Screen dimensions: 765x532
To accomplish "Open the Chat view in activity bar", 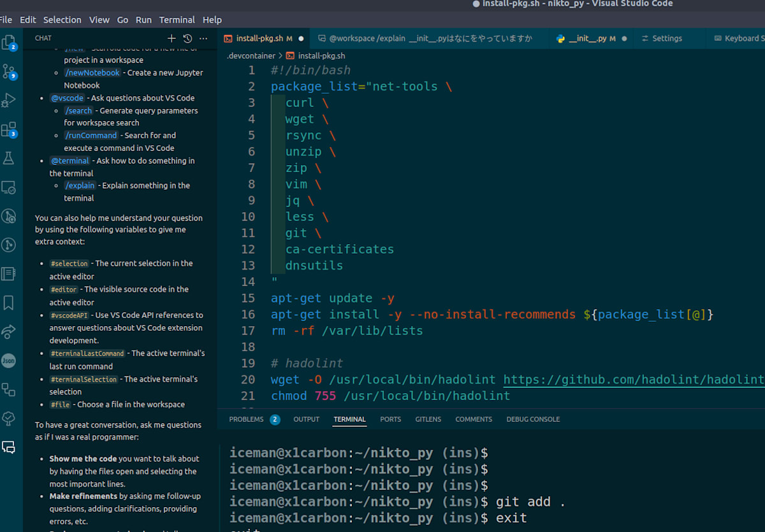I will pos(9,447).
